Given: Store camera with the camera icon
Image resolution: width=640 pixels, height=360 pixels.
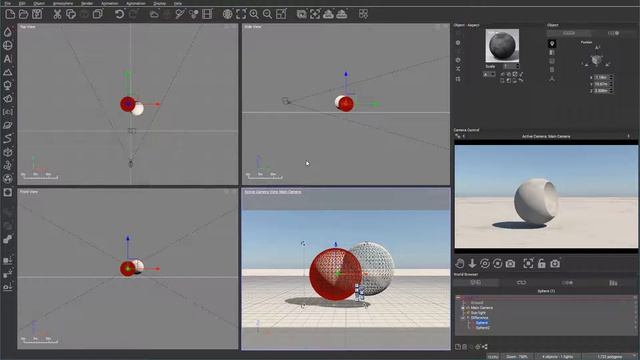Looking at the screenshot, I should tap(510, 263).
